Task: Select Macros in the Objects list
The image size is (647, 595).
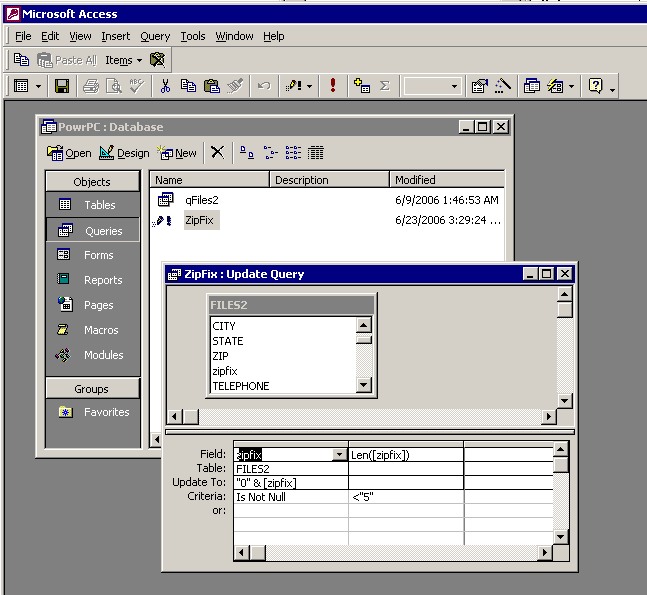Action: 92,330
